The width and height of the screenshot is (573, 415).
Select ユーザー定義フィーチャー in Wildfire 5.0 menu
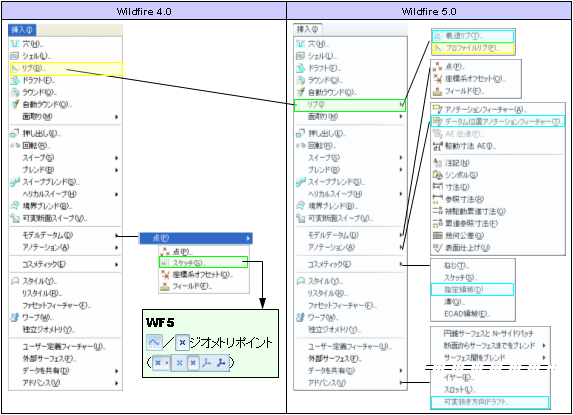[x=350, y=346]
